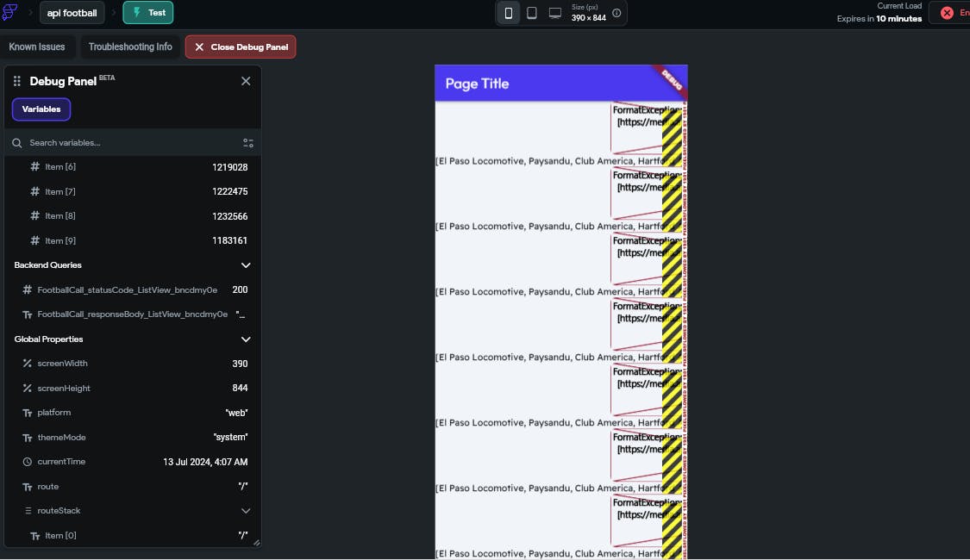970x560 pixels.
Task: Click value 1232566 of Item [8]
Action: click(229, 216)
